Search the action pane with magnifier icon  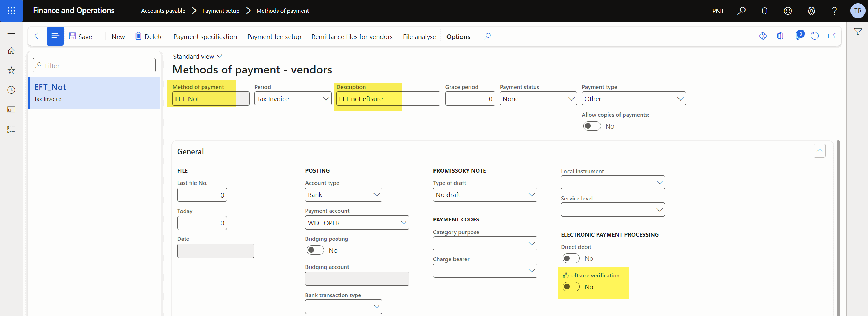[x=487, y=36]
